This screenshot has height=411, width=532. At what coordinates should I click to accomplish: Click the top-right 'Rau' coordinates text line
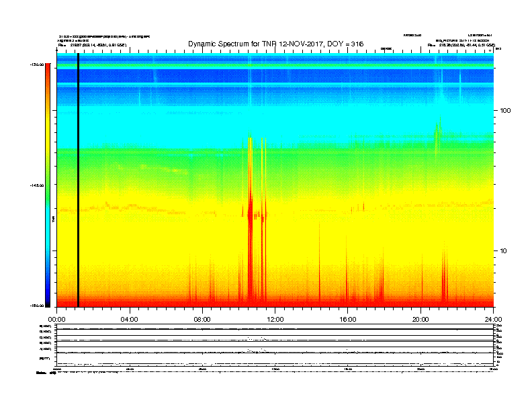[x=461, y=45]
